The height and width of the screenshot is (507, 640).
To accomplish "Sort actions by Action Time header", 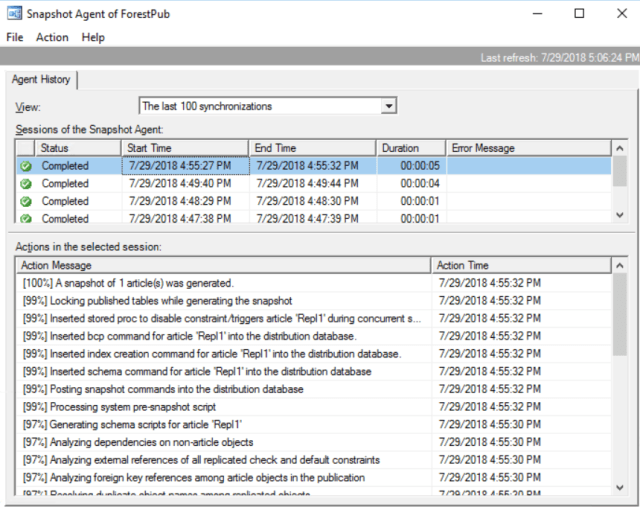I will pyautogui.click(x=520, y=265).
